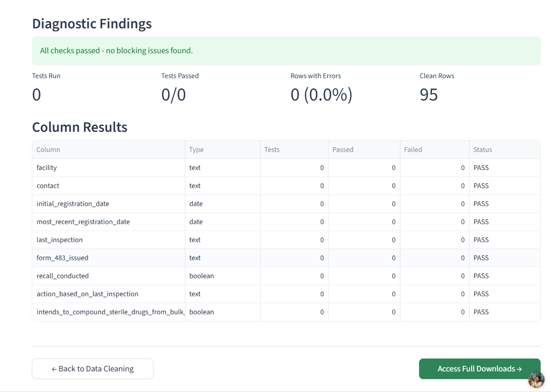Click the back arrow on Back to Data Cleaning
551x392 pixels.
[54, 368]
